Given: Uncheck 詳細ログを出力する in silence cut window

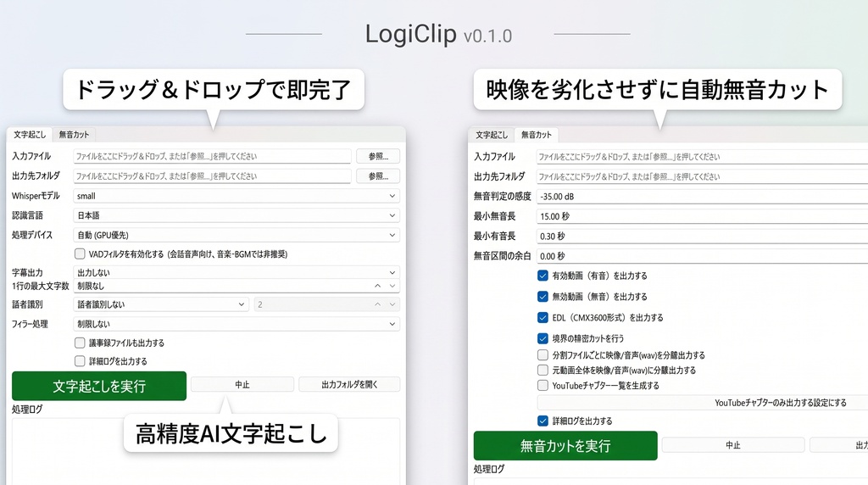Looking at the screenshot, I should 542,421.
